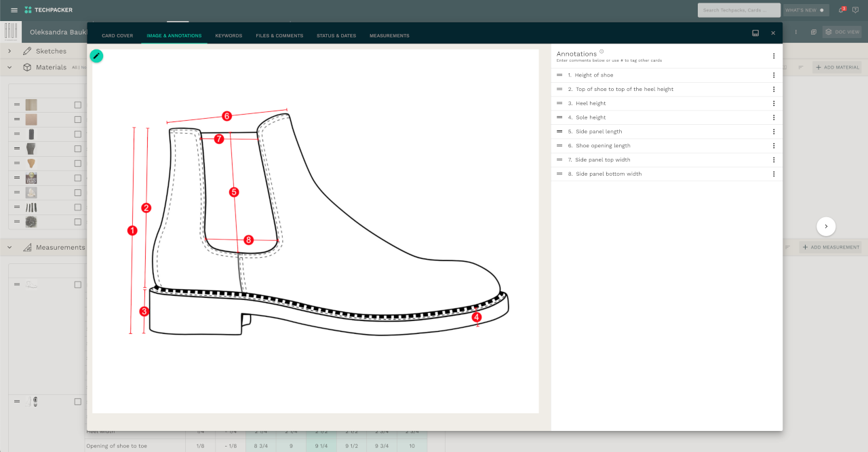Click the Sole height annotation text

pos(591,117)
